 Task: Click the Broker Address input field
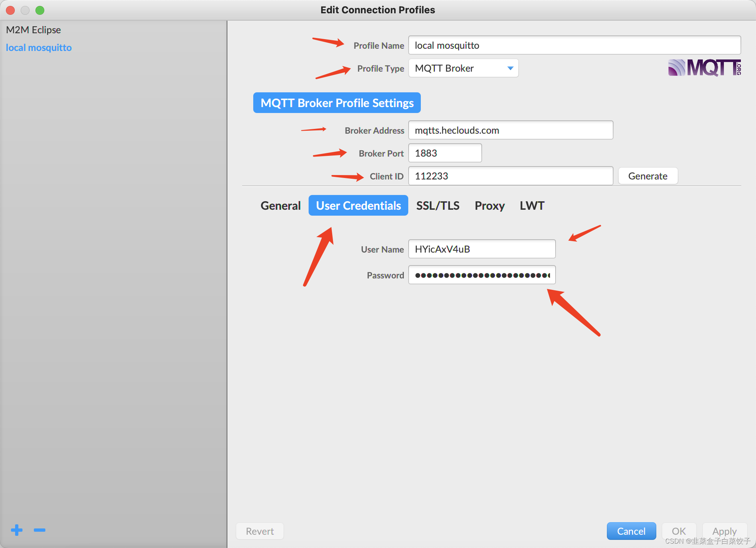tap(511, 130)
